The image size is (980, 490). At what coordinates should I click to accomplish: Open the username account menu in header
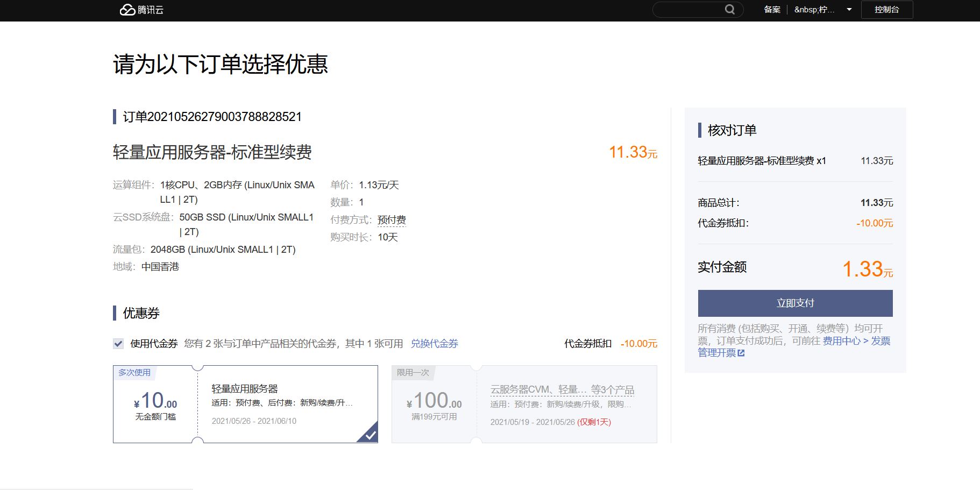814,10
